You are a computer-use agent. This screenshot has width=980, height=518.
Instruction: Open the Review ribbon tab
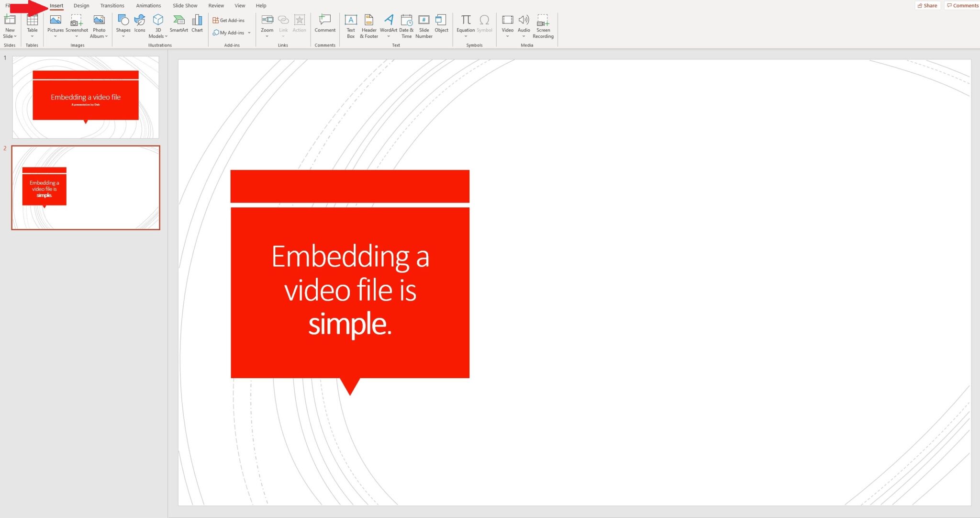click(216, 5)
